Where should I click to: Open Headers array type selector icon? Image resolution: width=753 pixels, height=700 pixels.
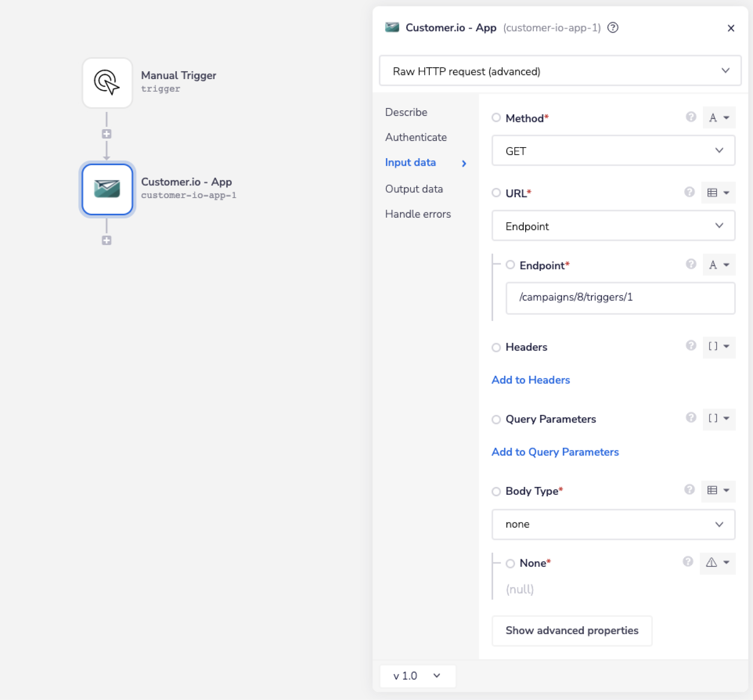coord(718,346)
